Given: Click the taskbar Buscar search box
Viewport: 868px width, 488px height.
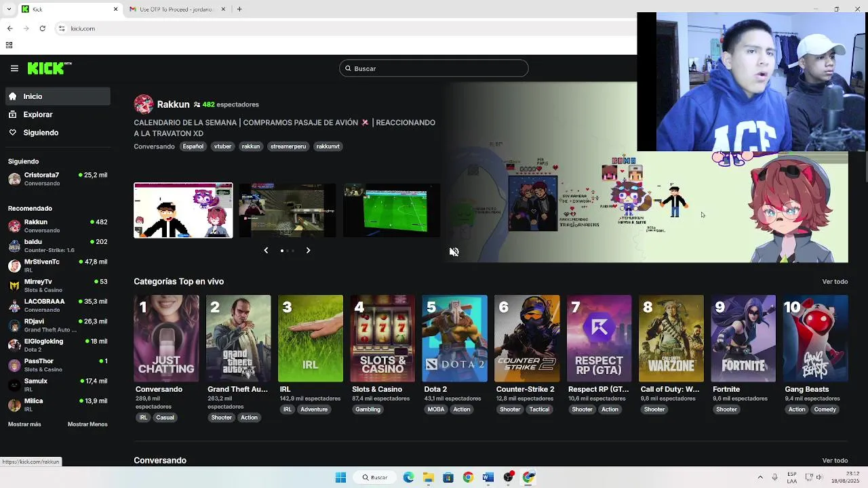Looking at the screenshot, I should pos(375,477).
